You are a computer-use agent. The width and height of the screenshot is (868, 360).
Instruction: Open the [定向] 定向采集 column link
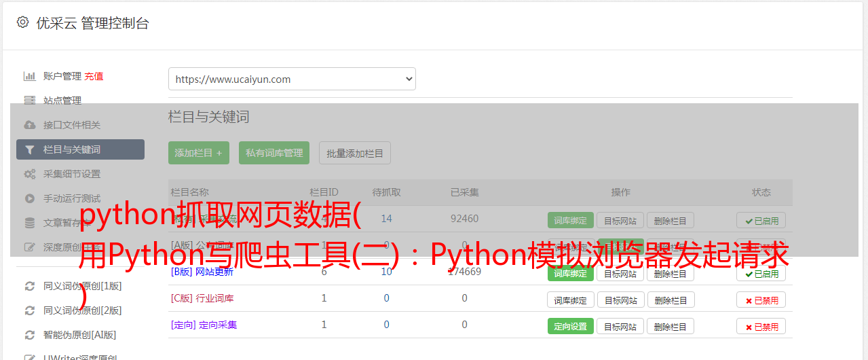pos(204,325)
